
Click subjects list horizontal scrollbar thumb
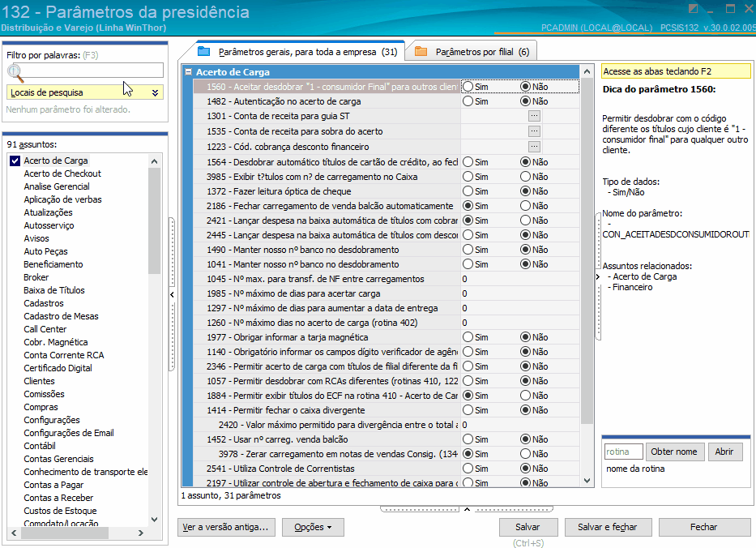click(x=65, y=533)
